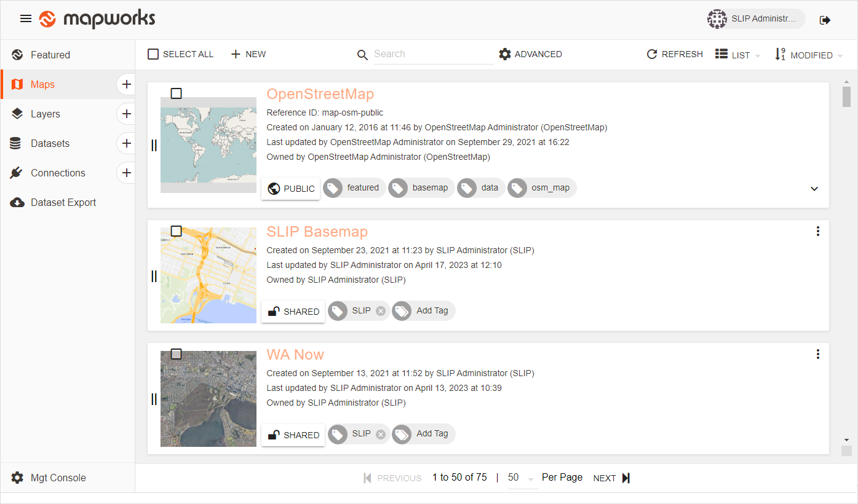Check the OpenStreetMap card checkbox
The width and height of the screenshot is (858, 504).
click(x=176, y=93)
